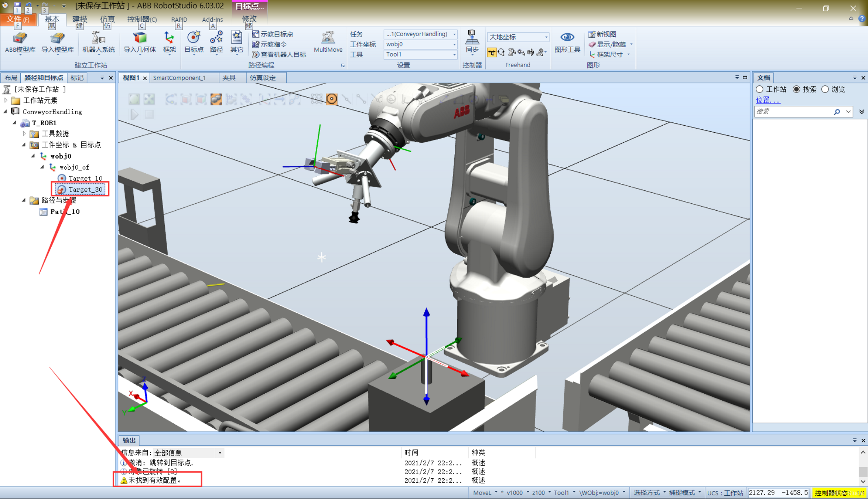868x499 pixels.
Task: Click 示教目标点 teach target
Action: [273, 34]
